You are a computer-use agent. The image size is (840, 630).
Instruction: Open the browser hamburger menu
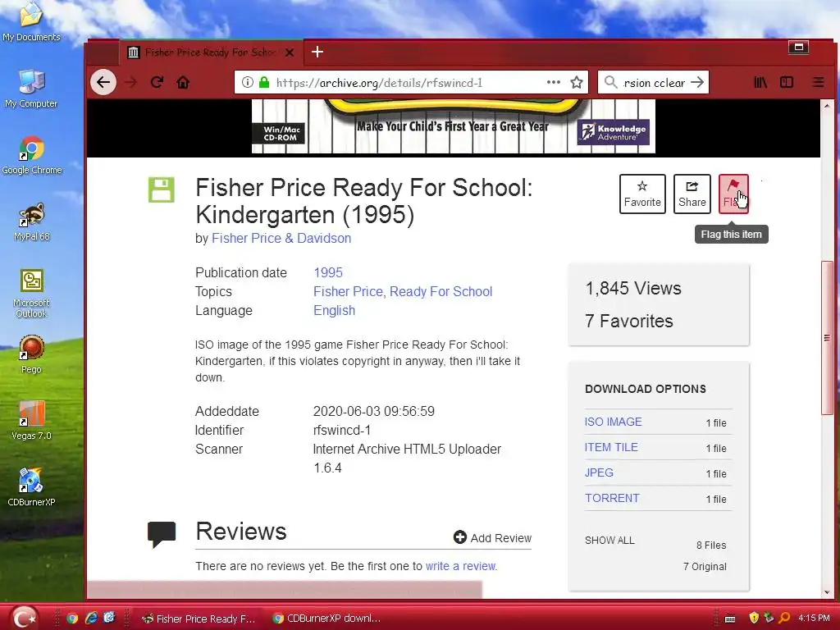click(818, 83)
